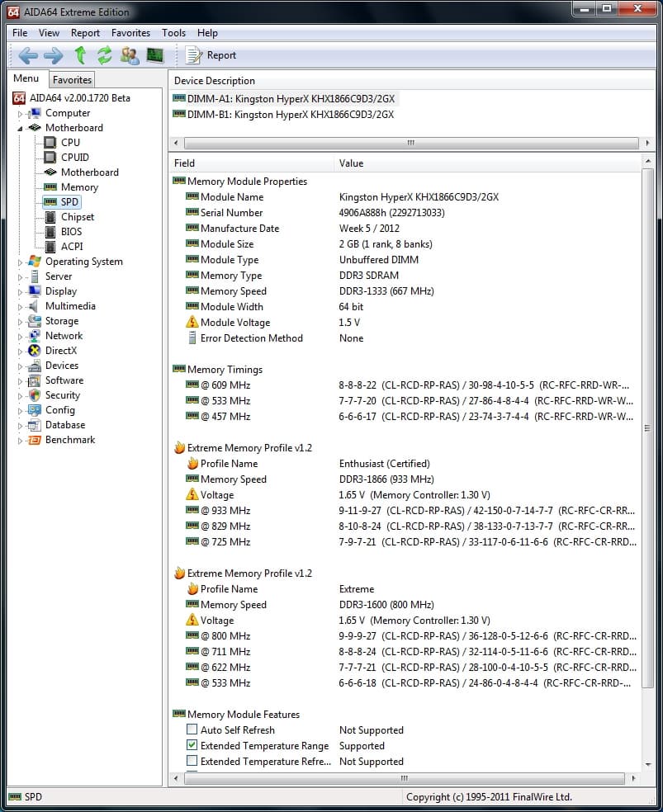Select the DIMM-B1: Kingston HyperX row
663x812 pixels.
point(284,114)
